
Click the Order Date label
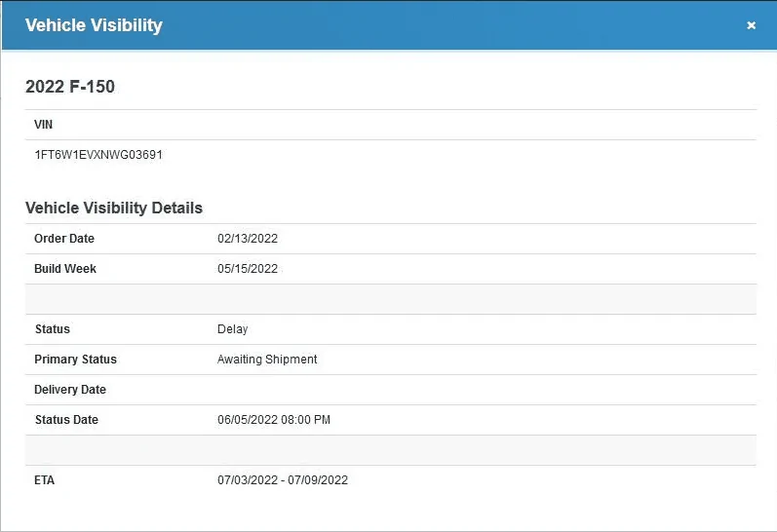coord(64,239)
